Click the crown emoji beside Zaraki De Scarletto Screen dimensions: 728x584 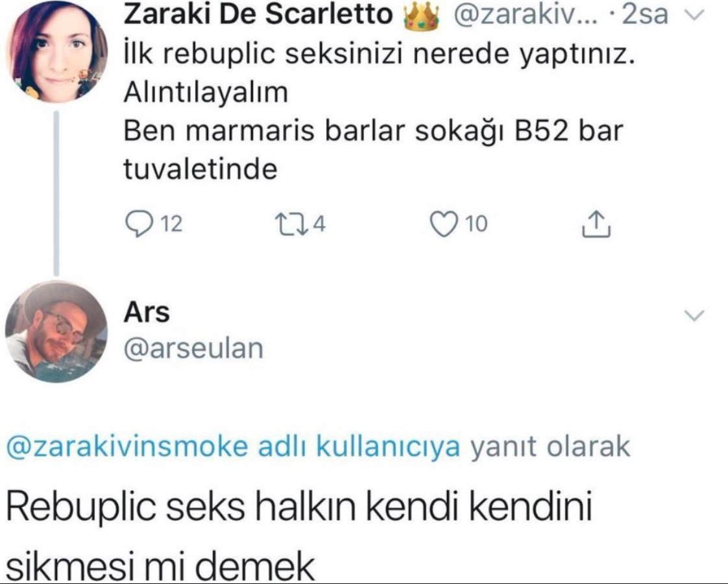tap(422, 15)
